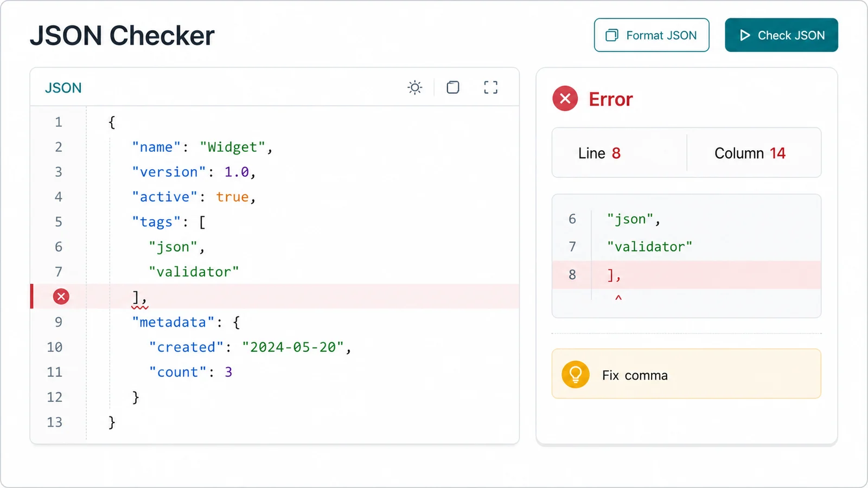Click the "version" key in editor

pyautogui.click(x=169, y=172)
